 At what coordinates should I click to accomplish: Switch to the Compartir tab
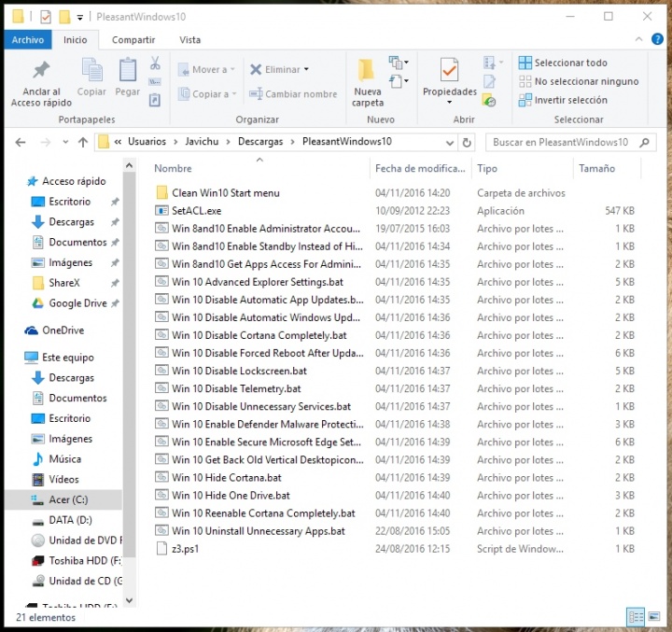133,40
